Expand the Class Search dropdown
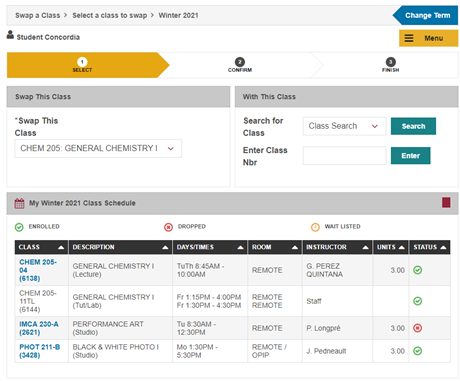The width and height of the screenshot is (460, 381). [344, 126]
